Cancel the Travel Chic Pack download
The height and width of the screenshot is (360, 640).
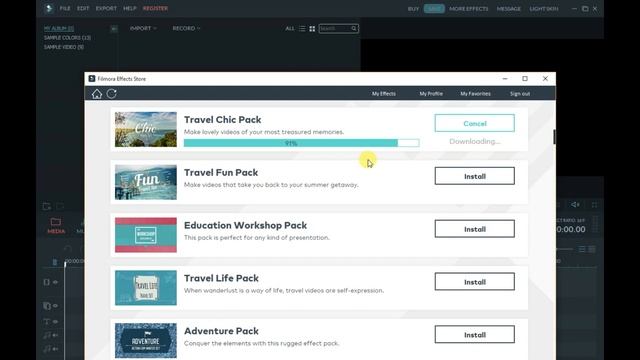click(475, 123)
